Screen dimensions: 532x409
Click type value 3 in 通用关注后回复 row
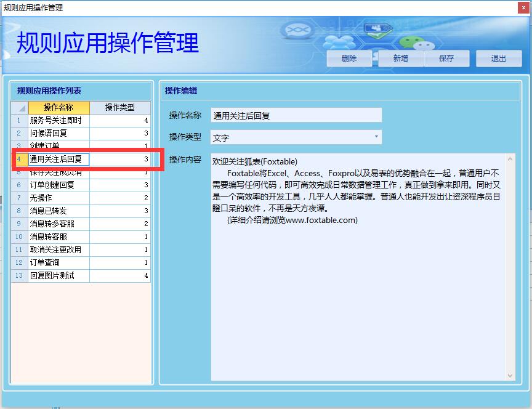120,159
